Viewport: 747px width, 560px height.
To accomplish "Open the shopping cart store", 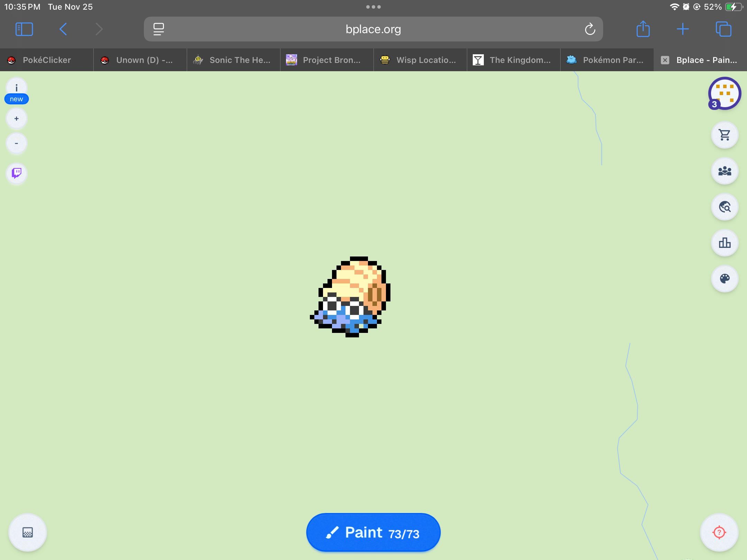I will [x=725, y=135].
